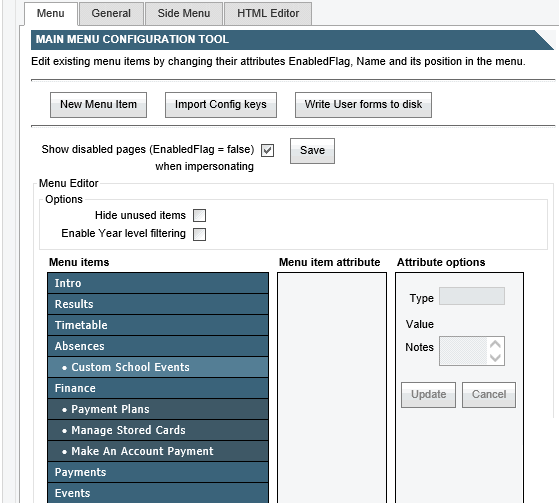Select the Events menu item

pyautogui.click(x=158, y=493)
